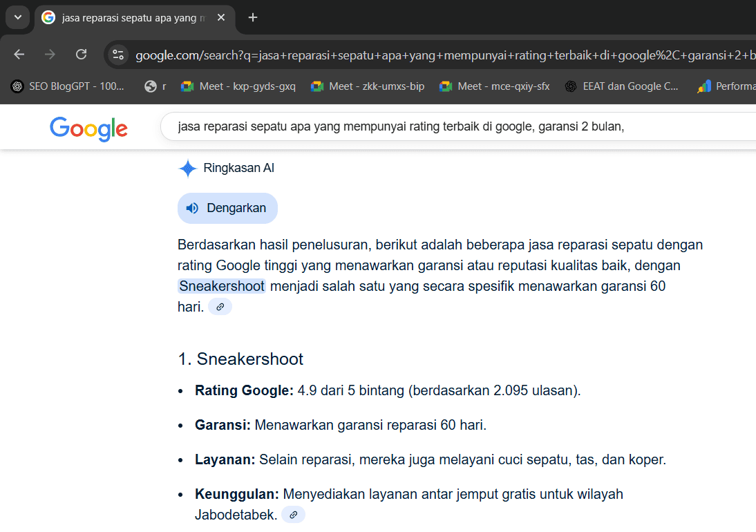The height and width of the screenshot is (532, 756).
Task: Open SEO BlogGPT bookmark
Action: point(68,86)
